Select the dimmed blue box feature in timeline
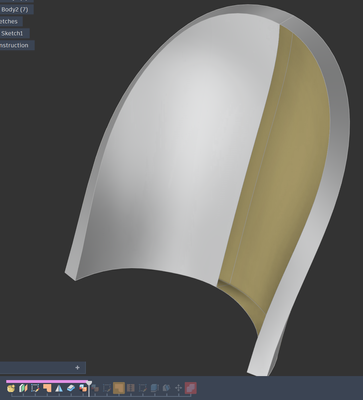This screenshot has width=363, height=400. click(x=155, y=388)
